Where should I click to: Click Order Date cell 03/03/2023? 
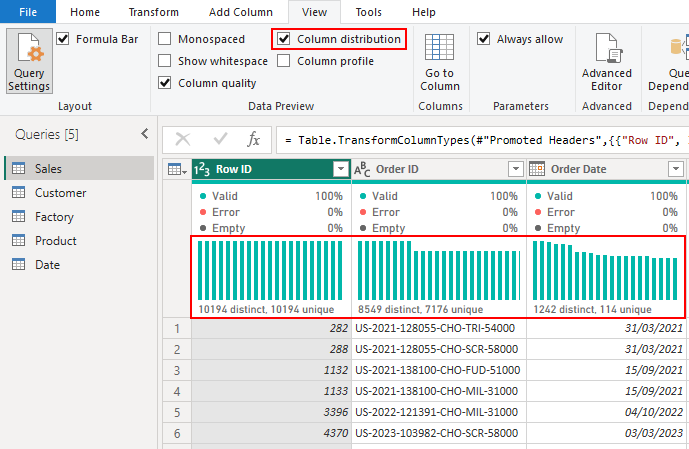coord(606,433)
